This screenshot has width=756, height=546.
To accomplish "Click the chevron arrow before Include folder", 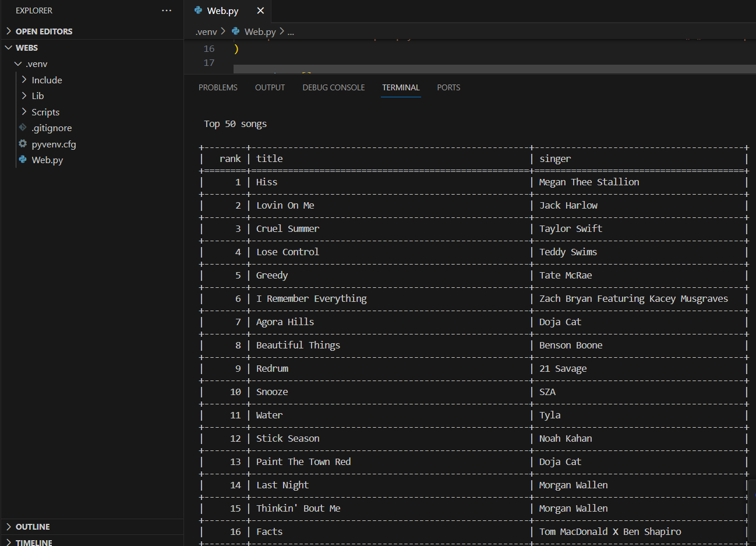I will coord(26,80).
